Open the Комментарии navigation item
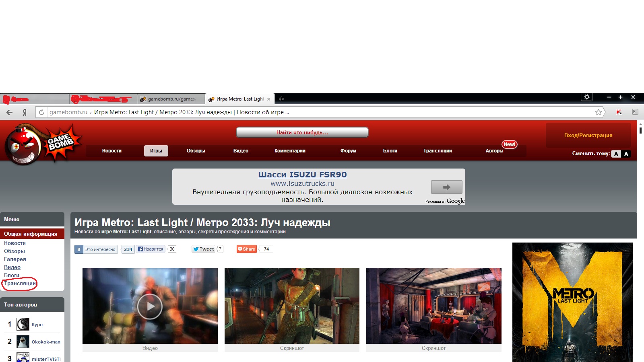Image resolution: width=644 pixels, height=362 pixels. click(290, 151)
